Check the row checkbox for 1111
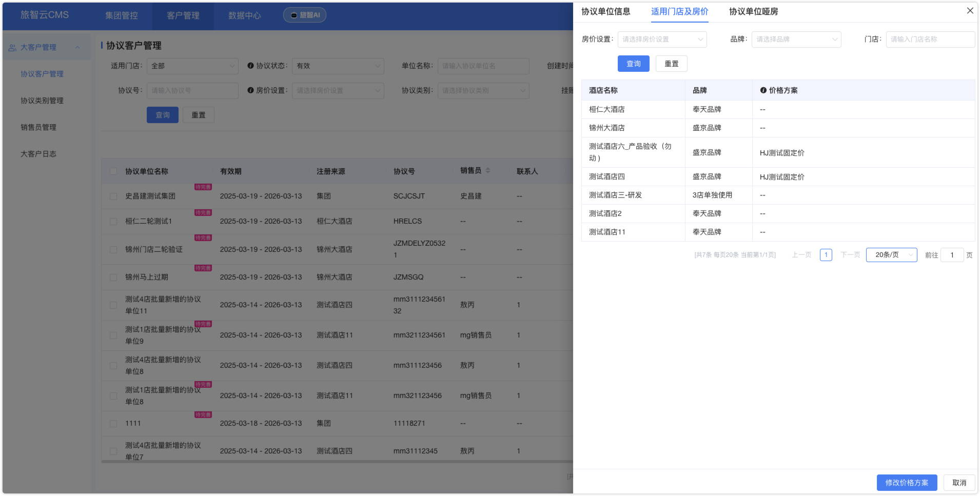The image size is (980, 496). click(x=113, y=424)
